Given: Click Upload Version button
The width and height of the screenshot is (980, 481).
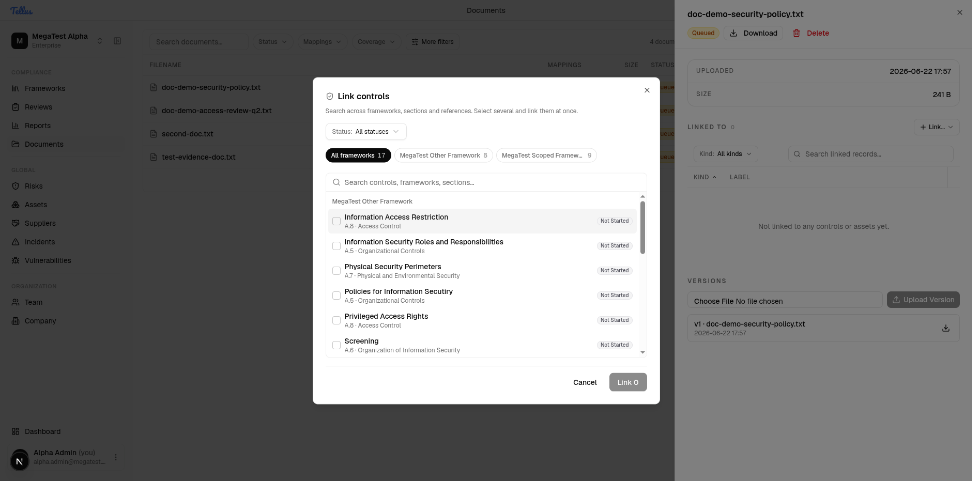Looking at the screenshot, I should [x=923, y=300].
